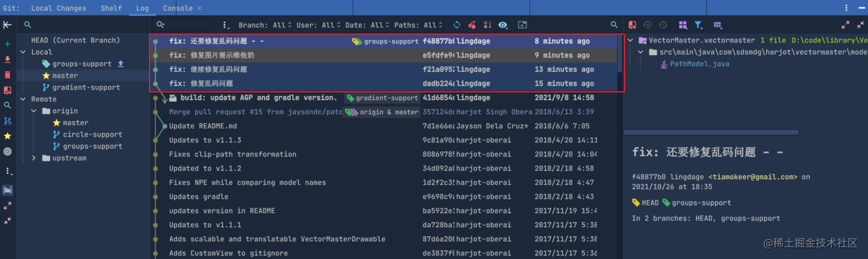Click the Expand All arrows icon in left sidebar
This screenshot has width=868, height=259.
7,205
